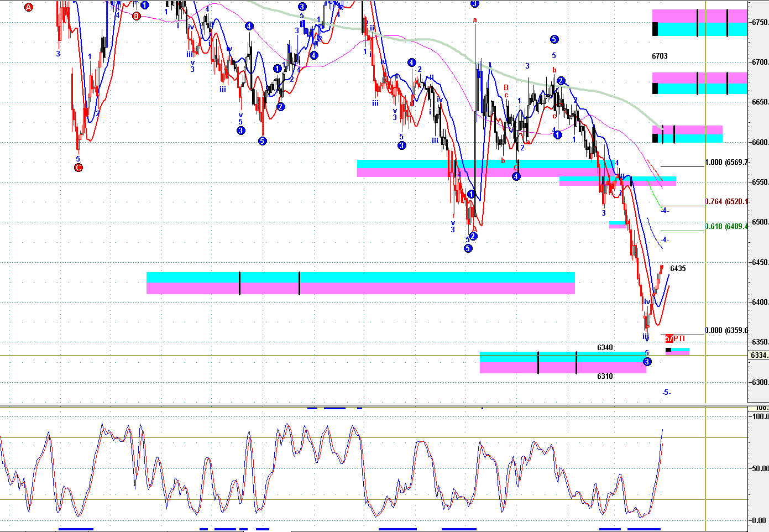Click the red 57 PTI indicator badge

click(669, 338)
